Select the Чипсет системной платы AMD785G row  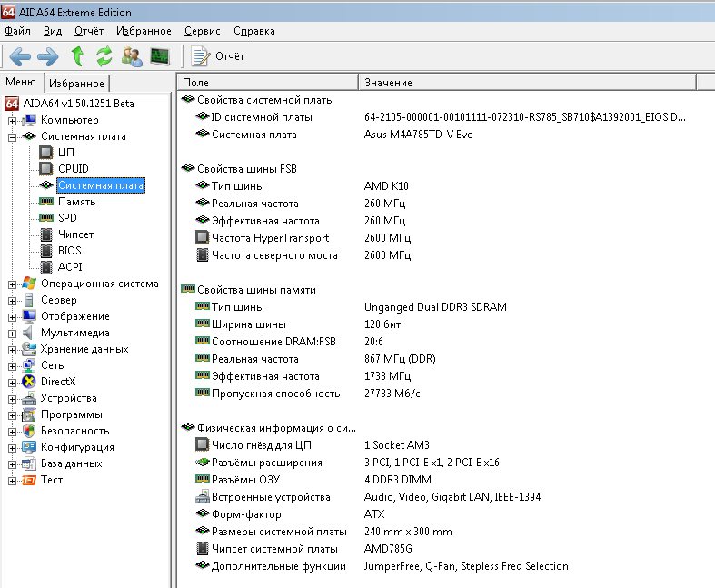click(x=303, y=549)
